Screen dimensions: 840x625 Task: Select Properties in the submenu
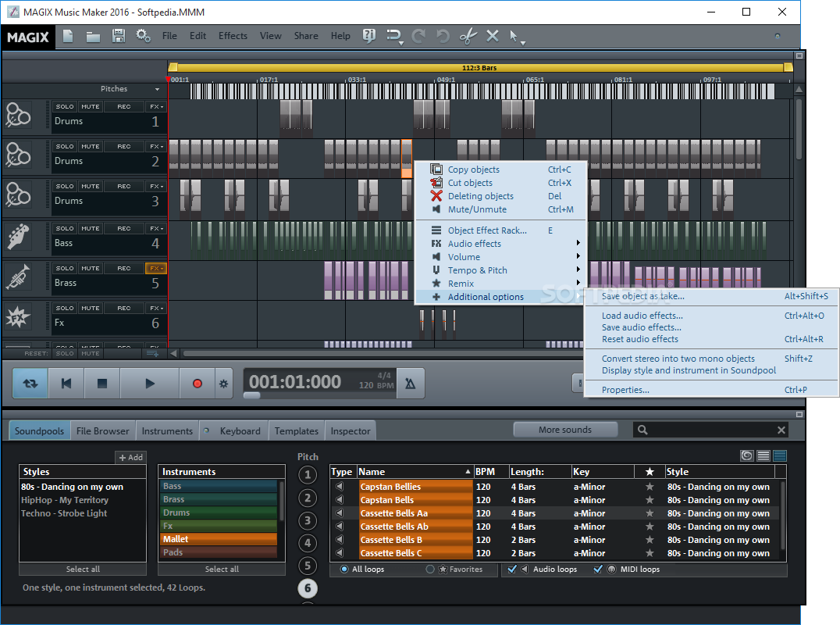click(x=711, y=390)
